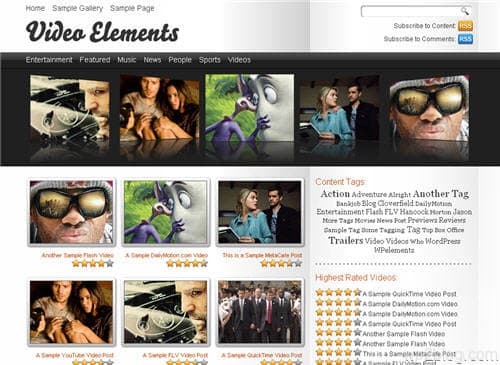Open first A Sample QuickTime Video Post in Highest Rated
The image size is (500, 365).
409,294
